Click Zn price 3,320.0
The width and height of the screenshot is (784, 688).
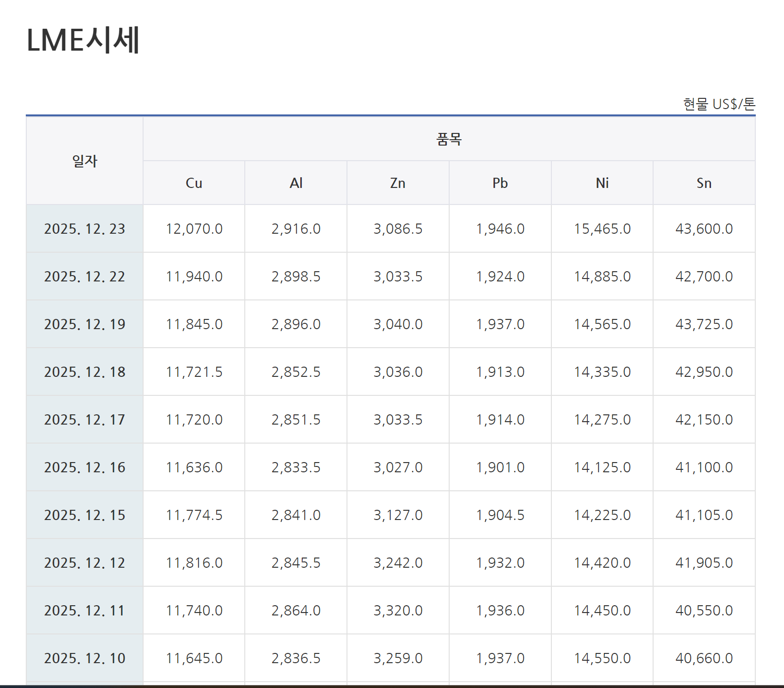[398, 611]
